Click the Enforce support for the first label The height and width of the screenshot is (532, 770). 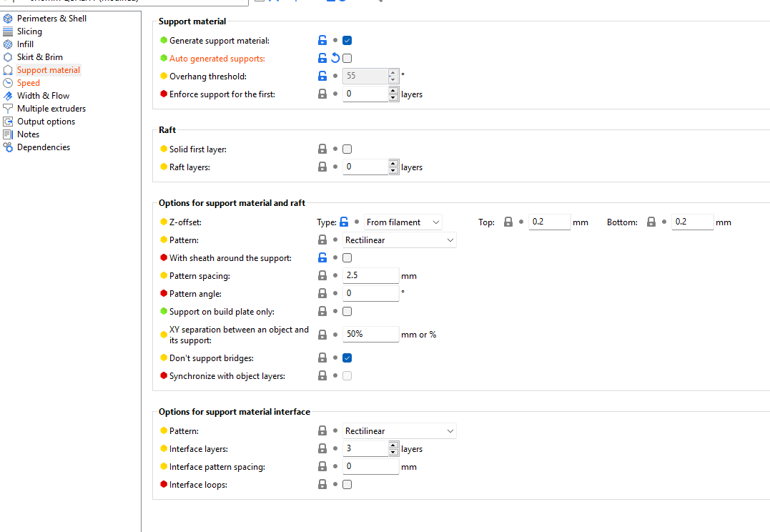[222, 94]
